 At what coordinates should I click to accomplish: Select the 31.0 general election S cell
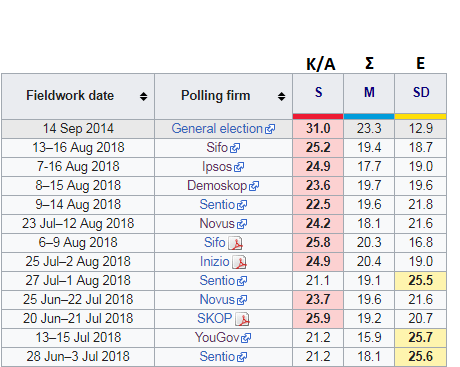pos(318,129)
